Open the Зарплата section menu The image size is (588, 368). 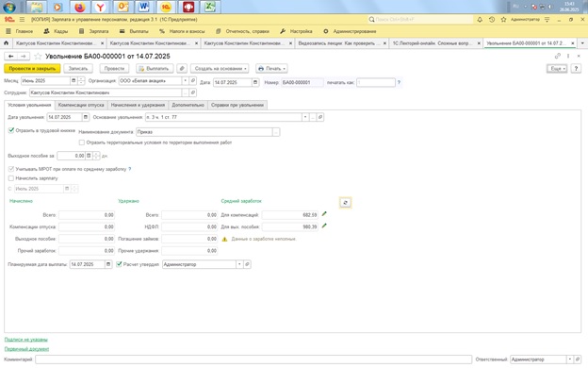coord(93,31)
